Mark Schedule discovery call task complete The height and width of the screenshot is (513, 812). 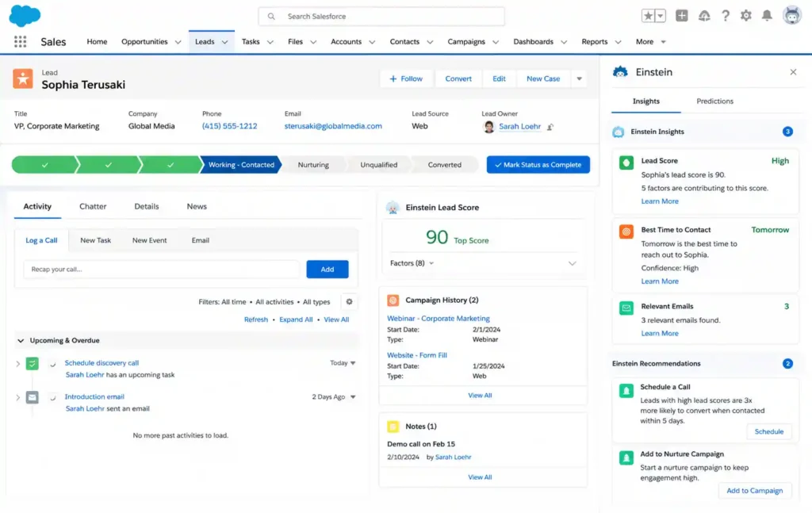pyautogui.click(x=52, y=365)
